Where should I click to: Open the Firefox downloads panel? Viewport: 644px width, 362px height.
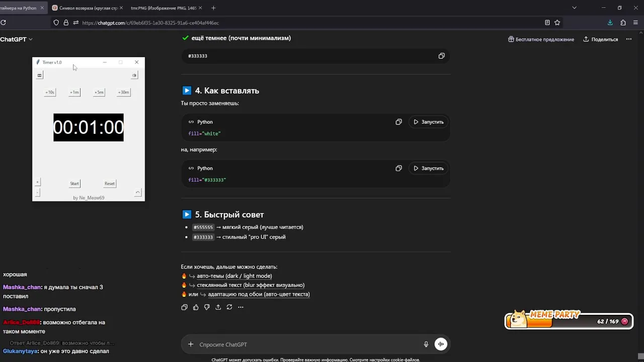[x=610, y=23]
